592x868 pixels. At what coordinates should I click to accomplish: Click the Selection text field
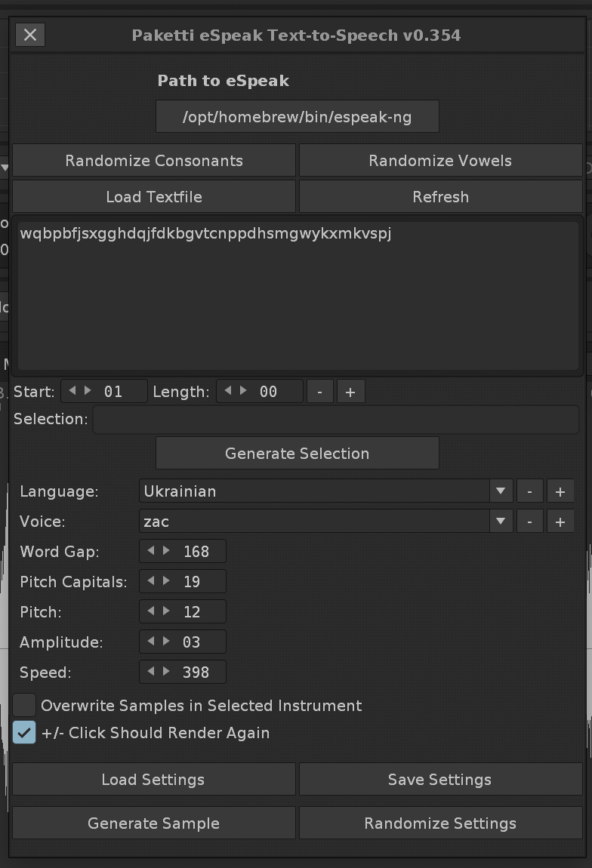(336, 419)
